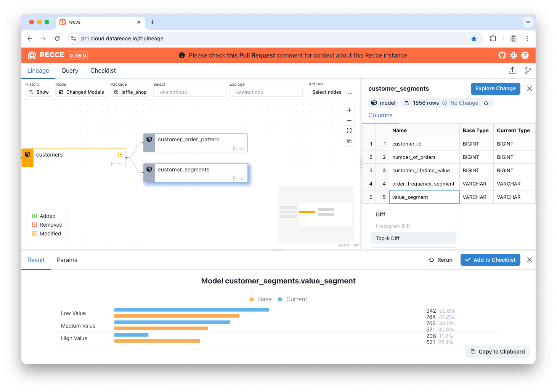The image size is (557, 392).
Task: Zoom in on the lineage graph
Action: (349, 110)
